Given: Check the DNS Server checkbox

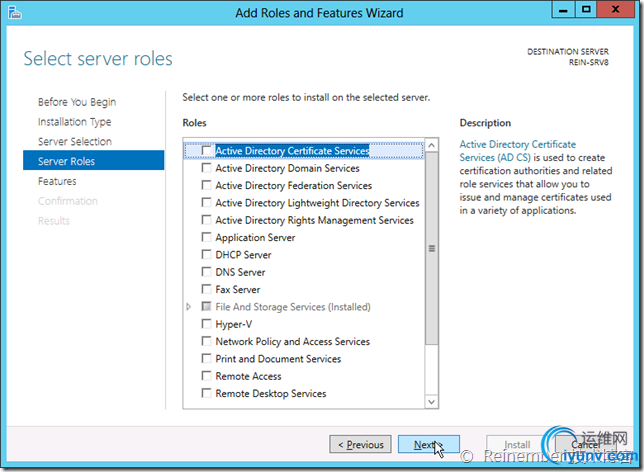Looking at the screenshot, I should 206,272.
